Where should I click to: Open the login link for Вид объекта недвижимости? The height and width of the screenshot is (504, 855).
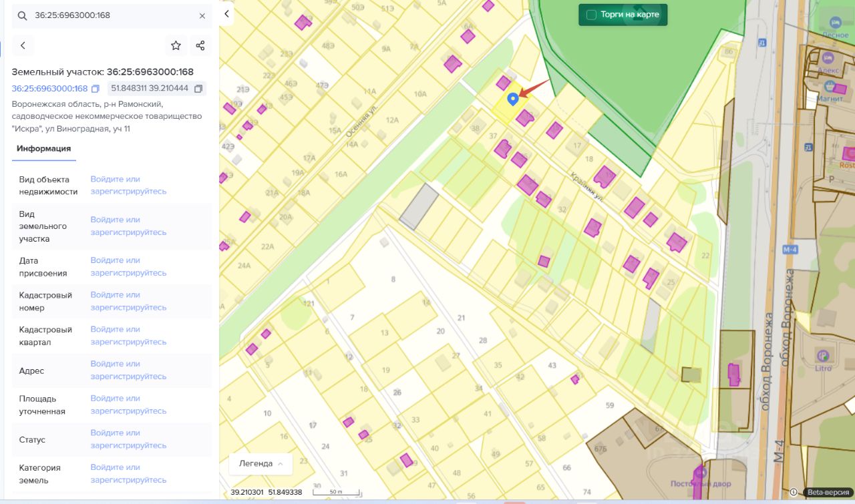coord(128,186)
